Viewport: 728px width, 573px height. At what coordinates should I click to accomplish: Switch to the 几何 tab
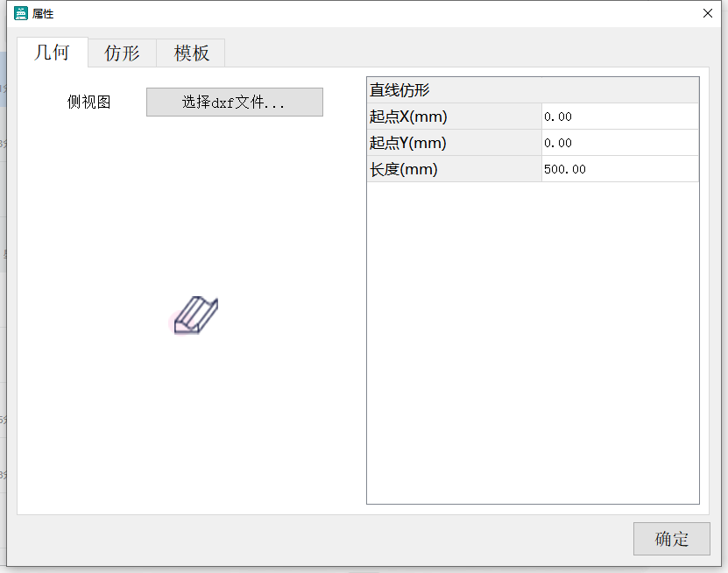coord(53,53)
